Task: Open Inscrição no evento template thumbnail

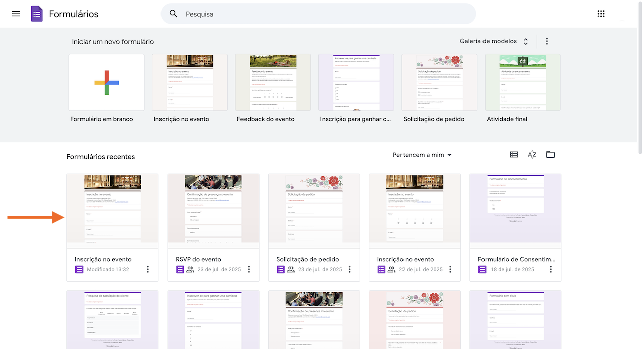Action: click(190, 83)
